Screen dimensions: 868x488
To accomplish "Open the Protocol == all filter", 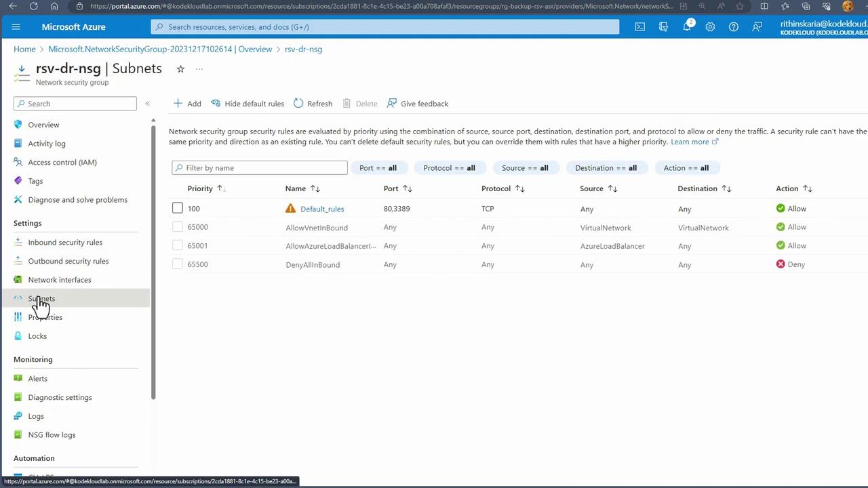I will [x=449, y=168].
